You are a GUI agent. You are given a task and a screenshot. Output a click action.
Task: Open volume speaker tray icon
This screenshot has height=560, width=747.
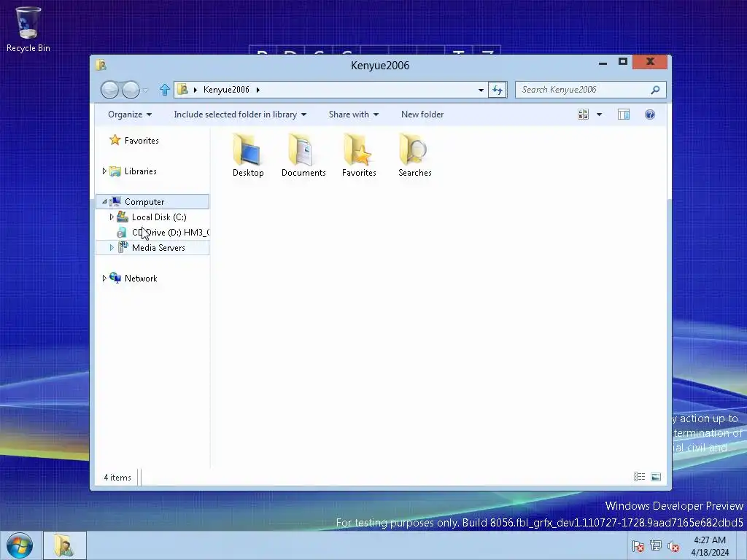point(673,546)
